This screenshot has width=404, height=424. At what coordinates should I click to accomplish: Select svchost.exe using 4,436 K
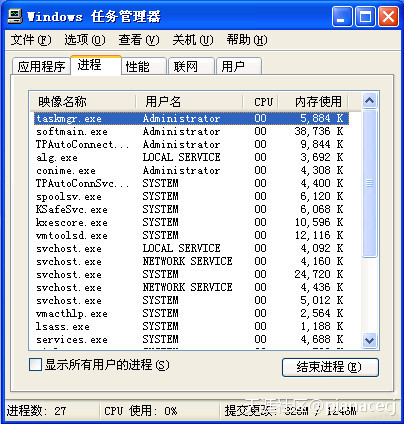[x=191, y=288]
